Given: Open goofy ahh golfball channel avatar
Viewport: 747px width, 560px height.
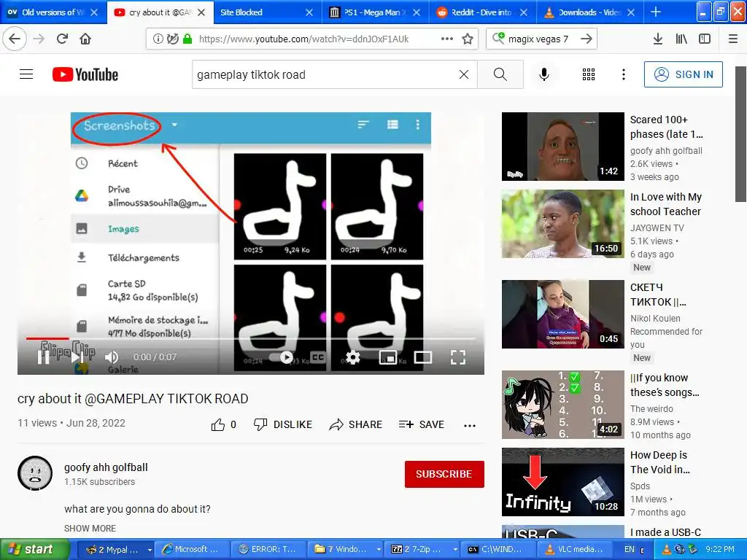Looking at the screenshot, I should click(x=35, y=473).
